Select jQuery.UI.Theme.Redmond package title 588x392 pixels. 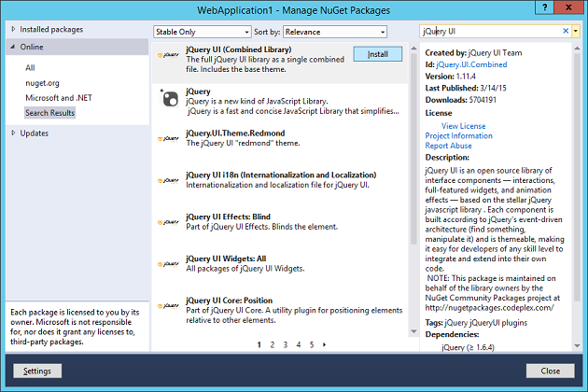coord(235,133)
